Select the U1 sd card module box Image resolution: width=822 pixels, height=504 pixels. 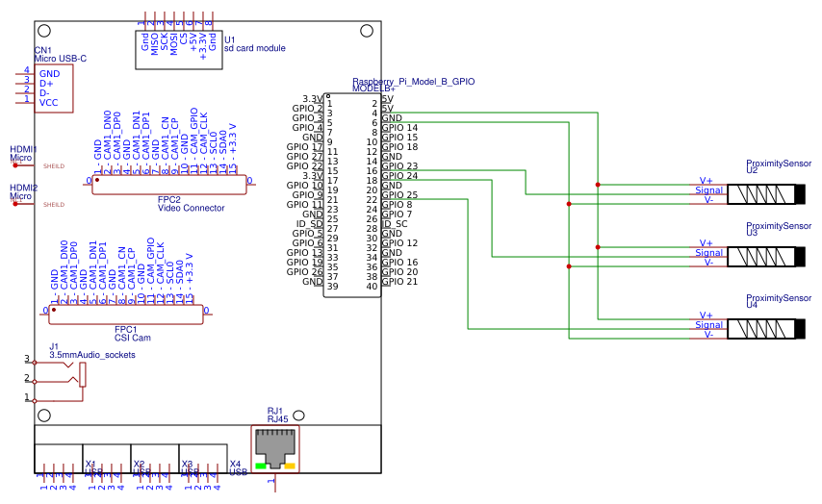[x=179, y=50]
